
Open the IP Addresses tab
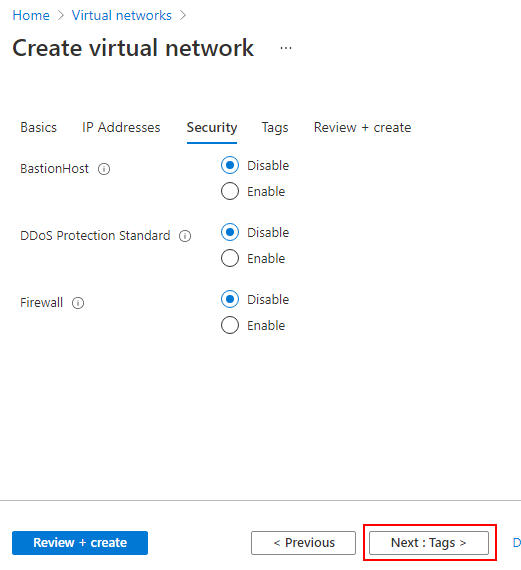point(121,128)
